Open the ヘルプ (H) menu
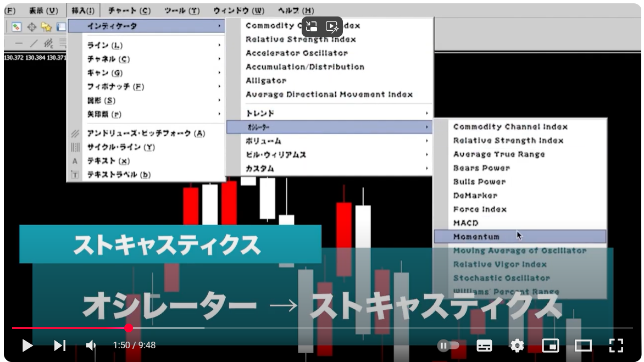Viewport: 644px width, 362px height. click(x=296, y=10)
